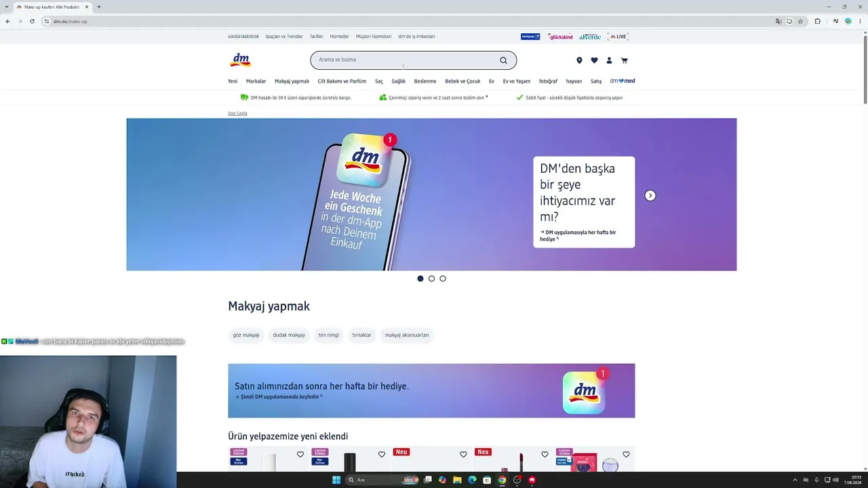This screenshot has width=868, height=488.
Task: Open File Explorer from the taskbar
Action: point(458,480)
